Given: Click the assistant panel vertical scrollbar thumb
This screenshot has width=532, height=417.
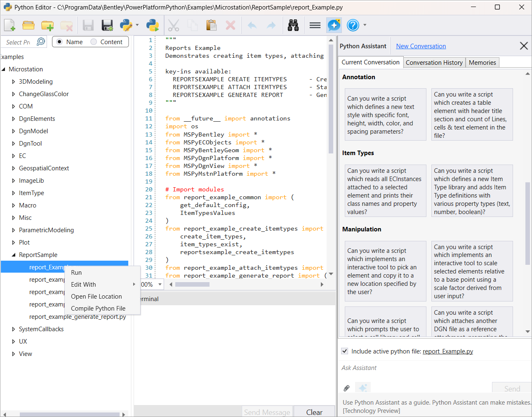Looking at the screenshot, I should pyautogui.click(x=527, y=223).
